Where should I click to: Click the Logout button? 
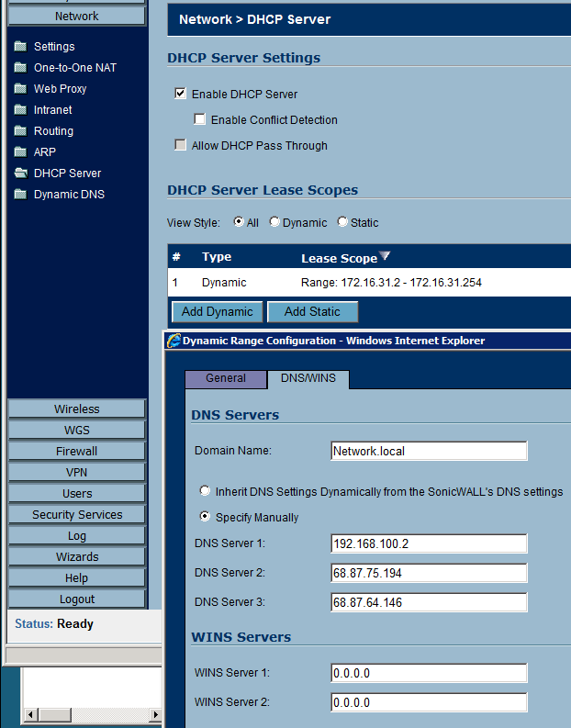coord(77,599)
